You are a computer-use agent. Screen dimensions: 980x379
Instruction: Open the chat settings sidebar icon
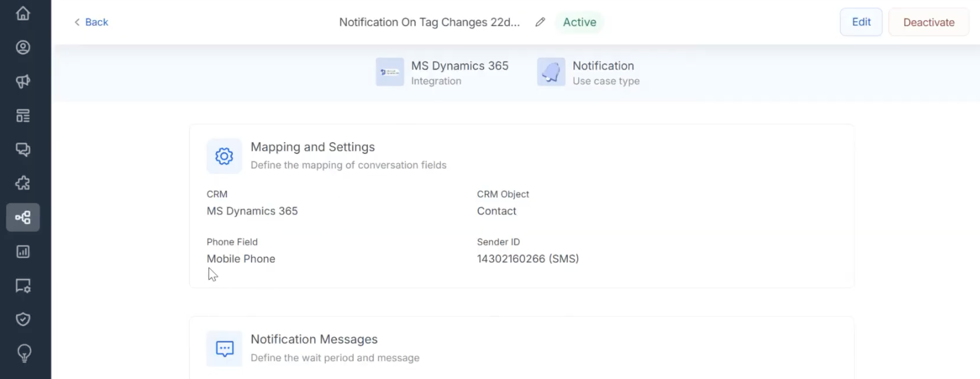coord(23,286)
